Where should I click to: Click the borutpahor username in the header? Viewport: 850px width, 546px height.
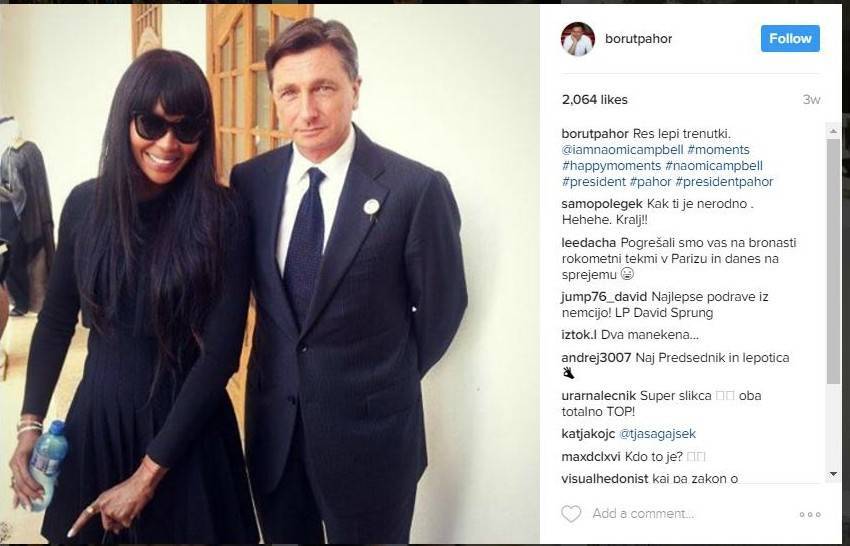coord(638,38)
